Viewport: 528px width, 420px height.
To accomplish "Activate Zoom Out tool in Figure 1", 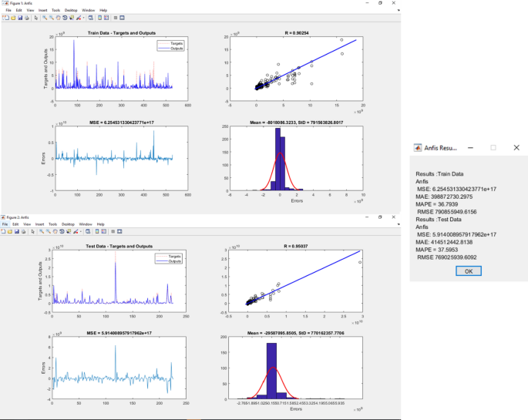I will (x=52, y=18).
